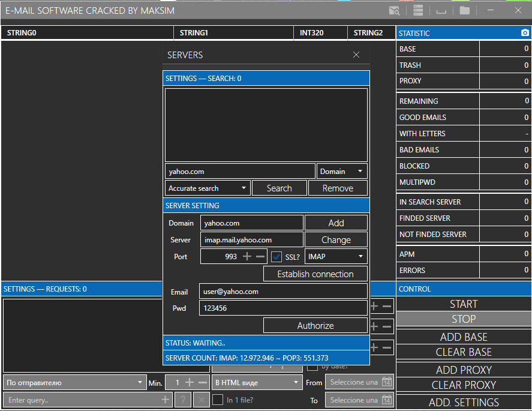Click the Server field imap.mail.yahoo.com

point(251,239)
